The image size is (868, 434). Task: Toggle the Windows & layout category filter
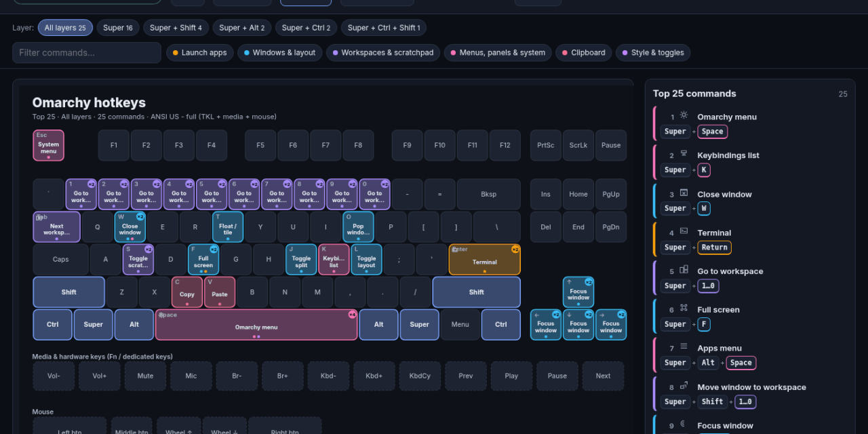click(279, 52)
